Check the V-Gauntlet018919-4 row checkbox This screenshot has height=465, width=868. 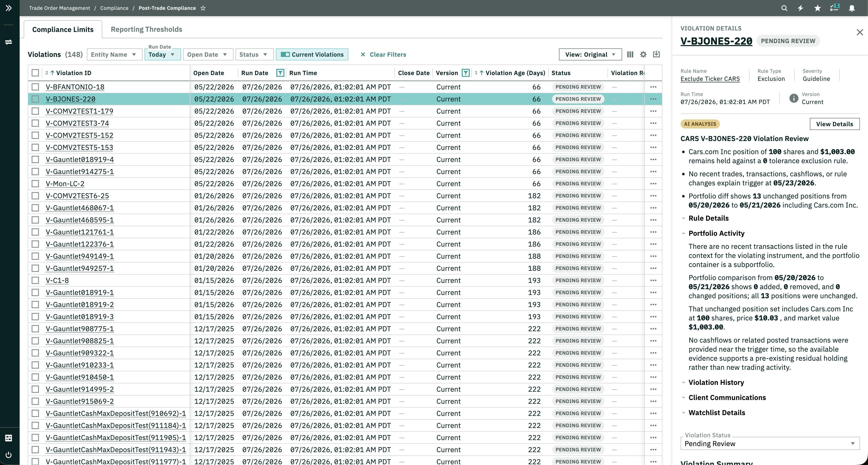[x=35, y=159]
